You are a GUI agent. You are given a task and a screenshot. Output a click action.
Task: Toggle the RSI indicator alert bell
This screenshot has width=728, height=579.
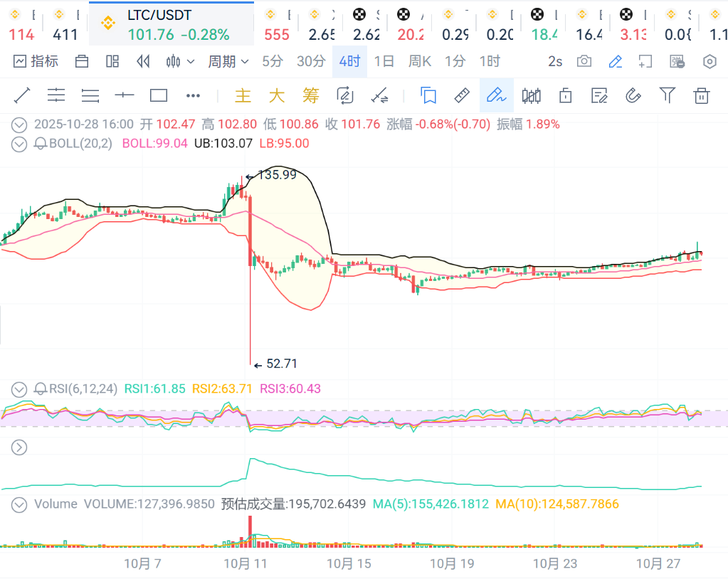(41, 389)
